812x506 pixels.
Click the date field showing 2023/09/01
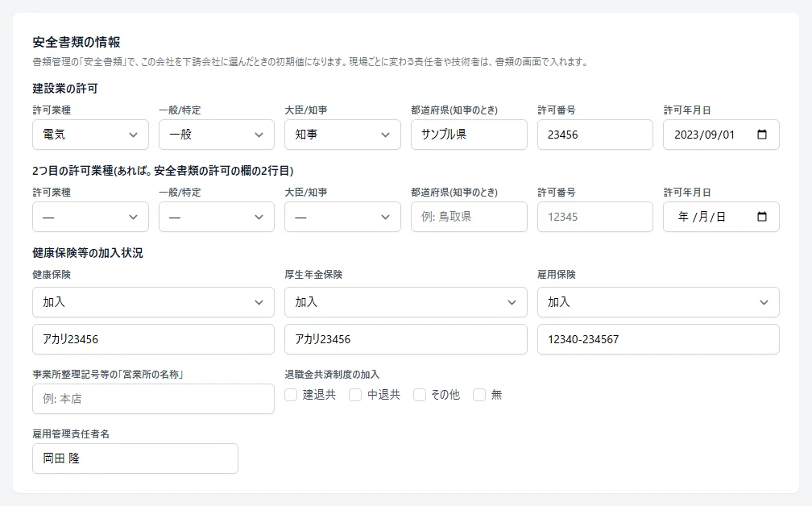coord(722,135)
